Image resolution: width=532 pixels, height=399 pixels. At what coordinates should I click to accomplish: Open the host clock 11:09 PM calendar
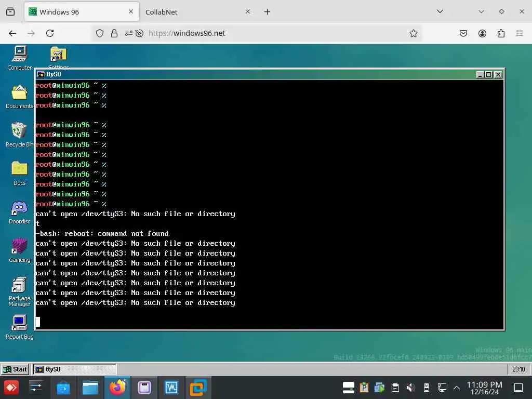[x=485, y=388]
